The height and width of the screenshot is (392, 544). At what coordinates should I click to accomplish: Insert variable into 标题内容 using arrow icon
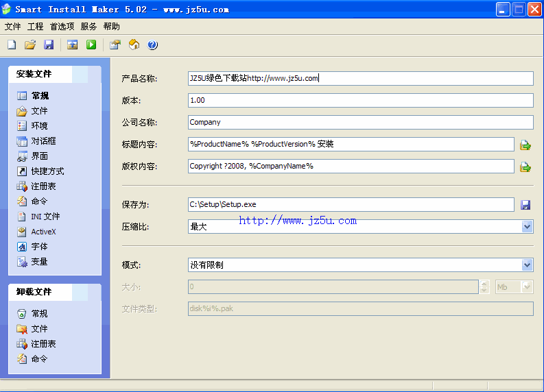point(525,145)
